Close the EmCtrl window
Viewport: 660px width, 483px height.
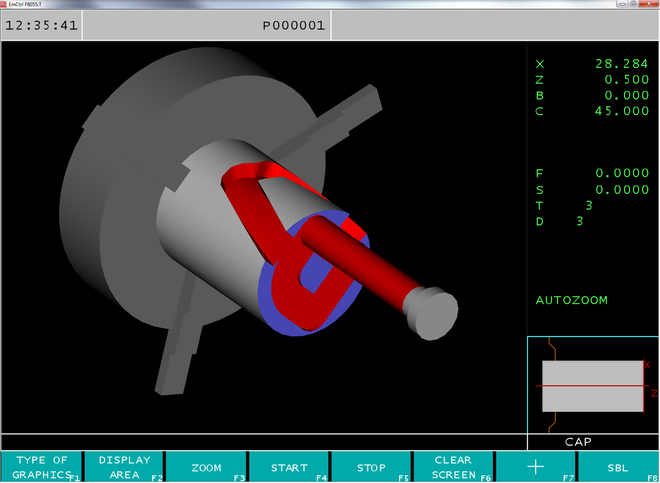point(650,4)
